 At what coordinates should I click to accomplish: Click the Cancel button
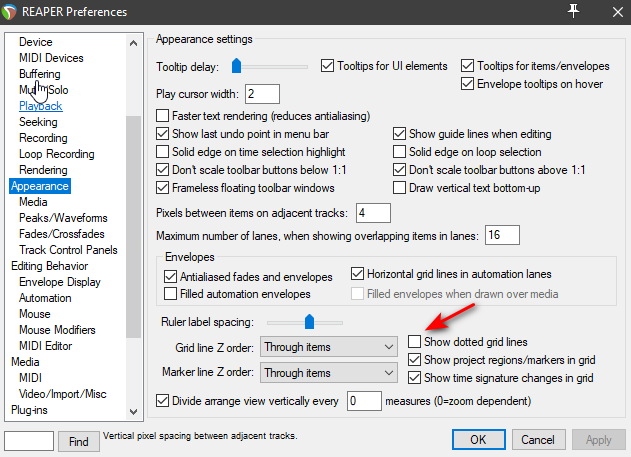pyautogui.click(x=538, y=439)
